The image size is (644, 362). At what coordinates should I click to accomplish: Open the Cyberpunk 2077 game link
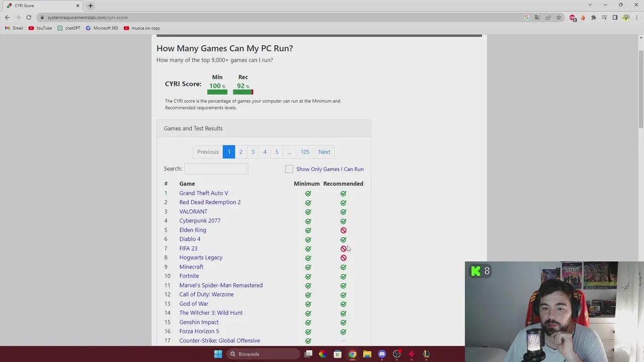[x=200, y=221]
